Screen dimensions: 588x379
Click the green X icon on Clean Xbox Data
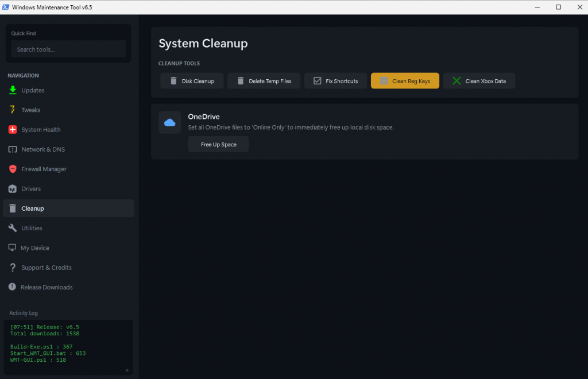click(457, 81)
